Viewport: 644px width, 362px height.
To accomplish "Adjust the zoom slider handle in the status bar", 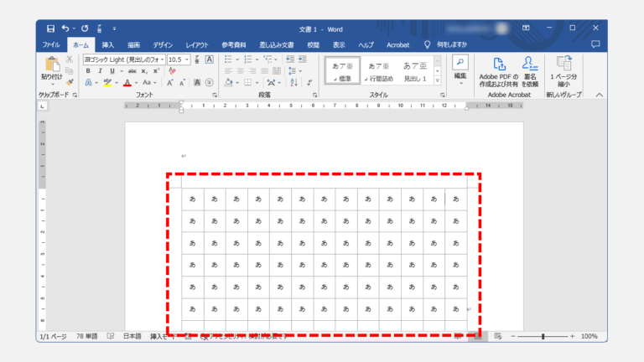I will 543,336.
